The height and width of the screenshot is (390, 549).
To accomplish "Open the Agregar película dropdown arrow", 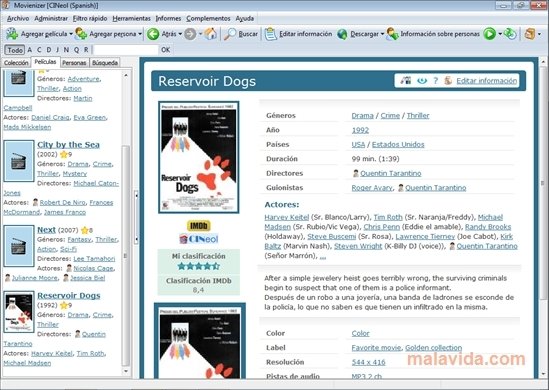I will (x=71, y=34).
